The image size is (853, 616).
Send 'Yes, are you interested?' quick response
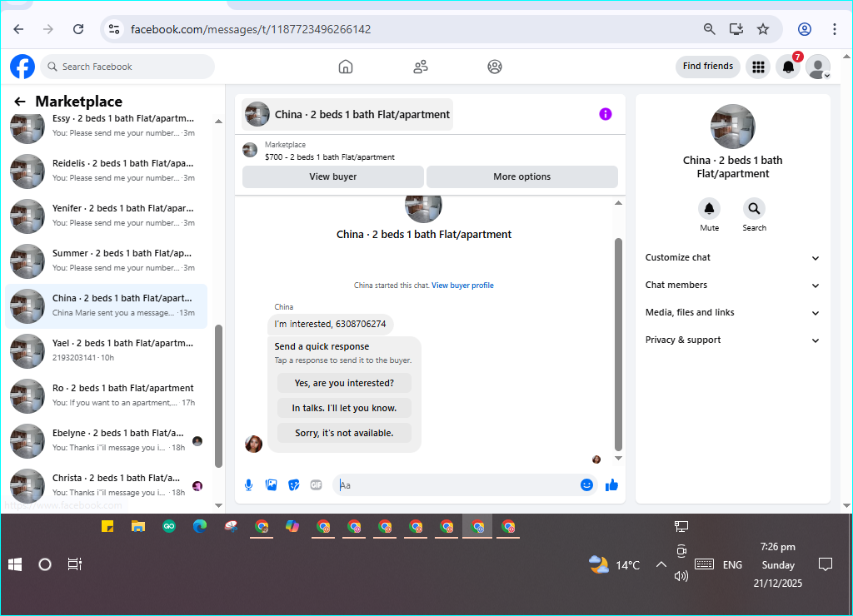pyautogui.click(x=344, y=383)
